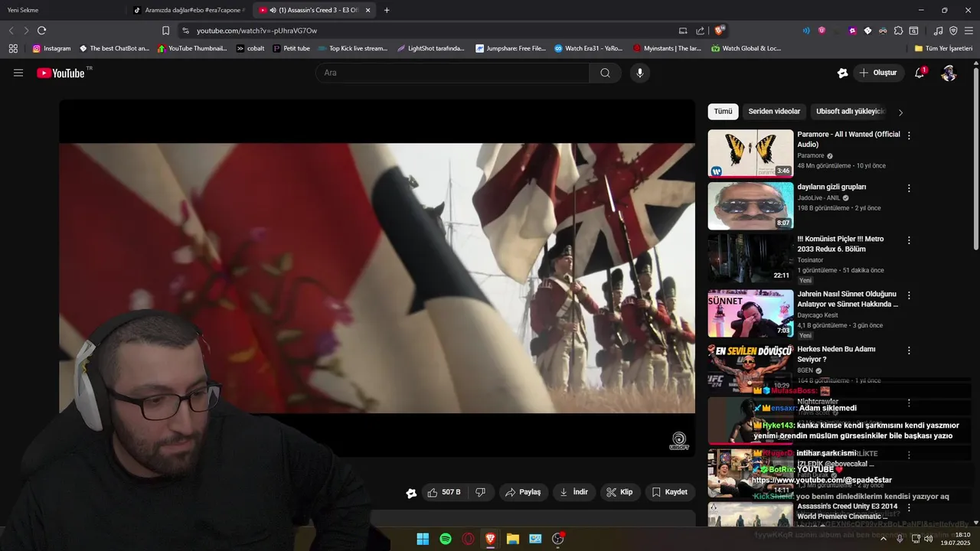This screenshot has height=551, width=980.
Task: Open the browser main hamburger menu
Action: click(x=969, y=31)
